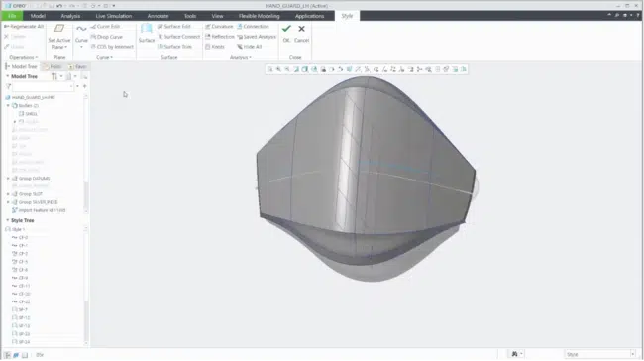The width and height of the screenshot is (644, 361).
Task: Open the Applications tab
Action: click(310, 16)
